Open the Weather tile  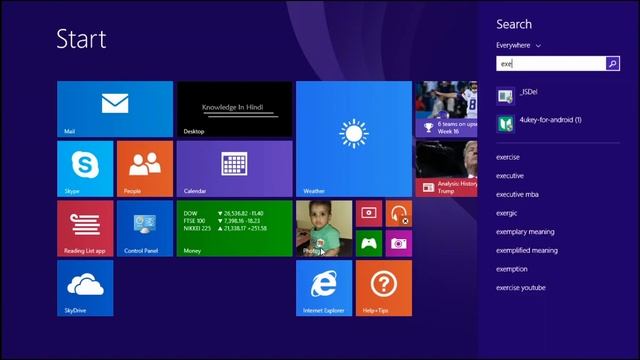point(354,139)
